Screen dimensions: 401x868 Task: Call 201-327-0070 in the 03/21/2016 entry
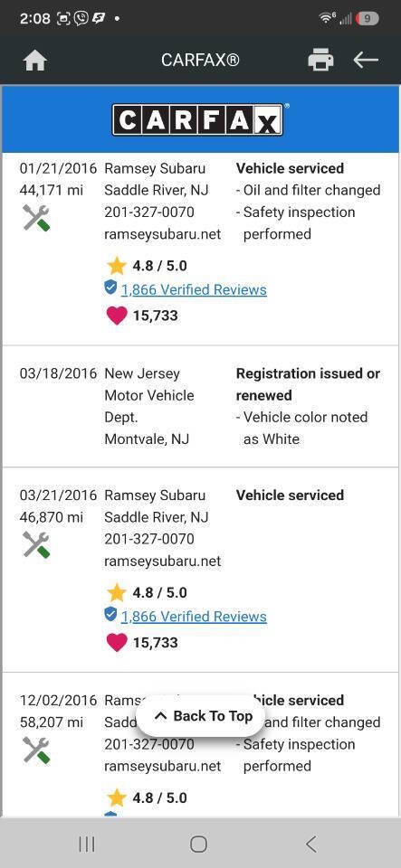149,539
